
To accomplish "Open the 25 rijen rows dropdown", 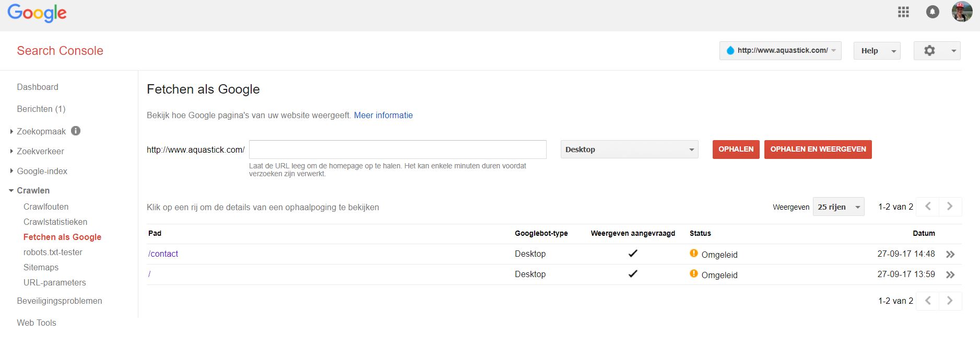I will coord(838,207).
